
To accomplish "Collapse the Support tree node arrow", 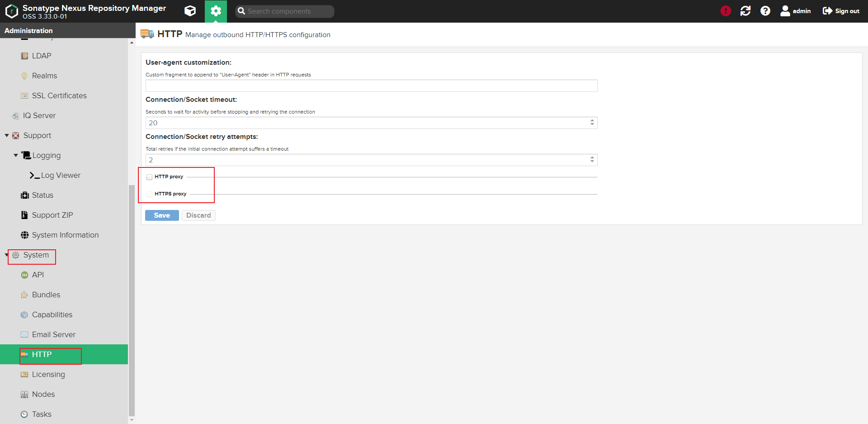I will point(7,135).
